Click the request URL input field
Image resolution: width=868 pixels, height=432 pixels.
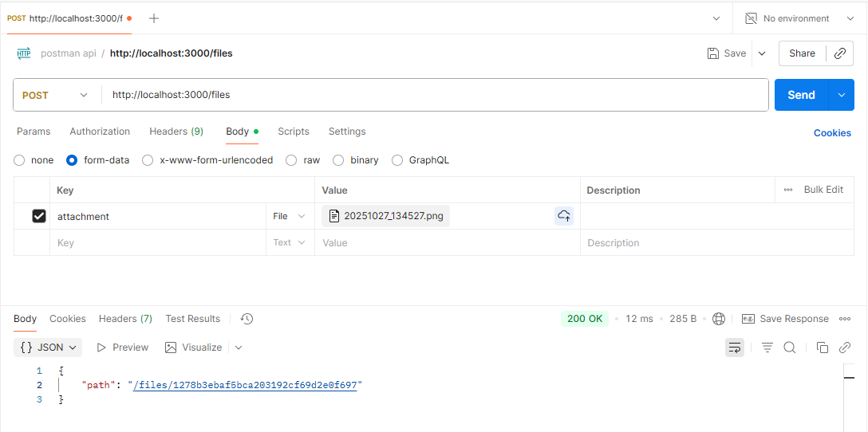tap(435, 95)
